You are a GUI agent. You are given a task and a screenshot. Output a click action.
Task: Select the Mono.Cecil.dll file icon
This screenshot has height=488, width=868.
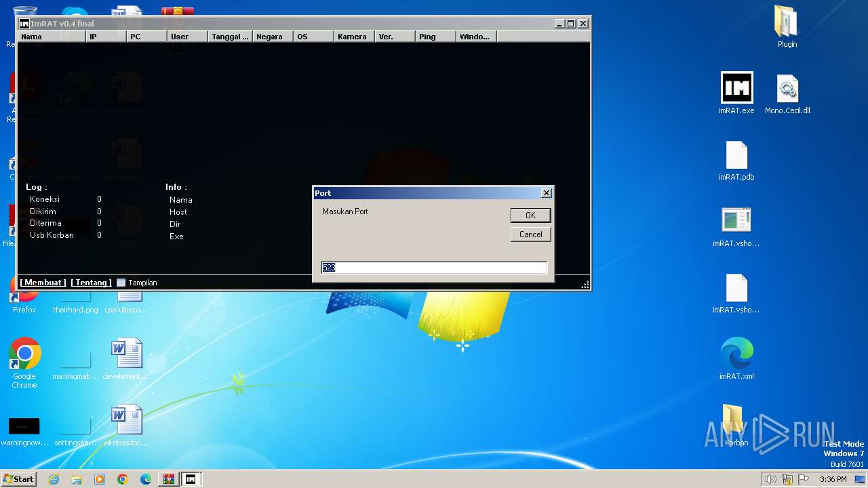[787, 94]
